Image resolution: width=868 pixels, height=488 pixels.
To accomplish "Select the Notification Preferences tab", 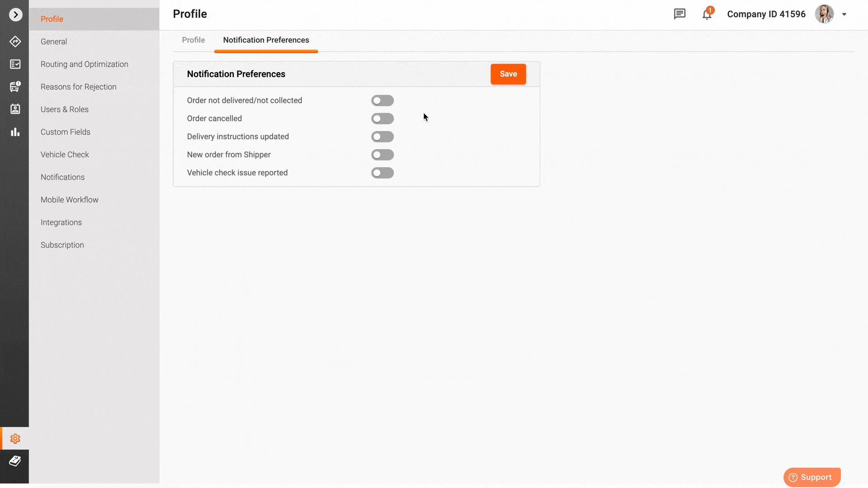I will point(266,40).
